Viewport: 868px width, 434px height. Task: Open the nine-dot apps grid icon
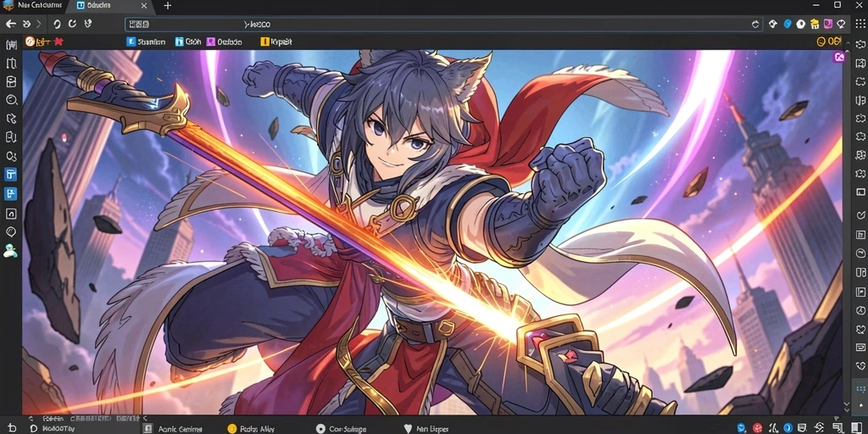coord(860,24)
